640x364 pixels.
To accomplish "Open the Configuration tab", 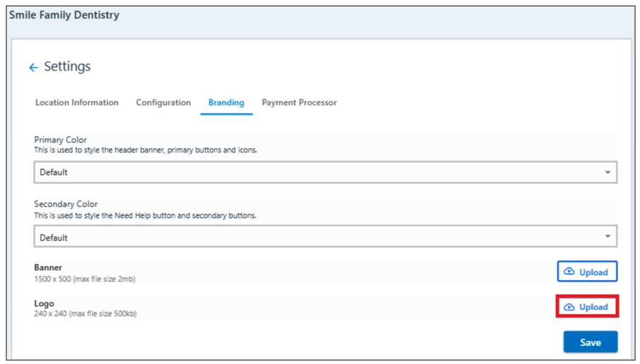I will (x=163, y=102).
